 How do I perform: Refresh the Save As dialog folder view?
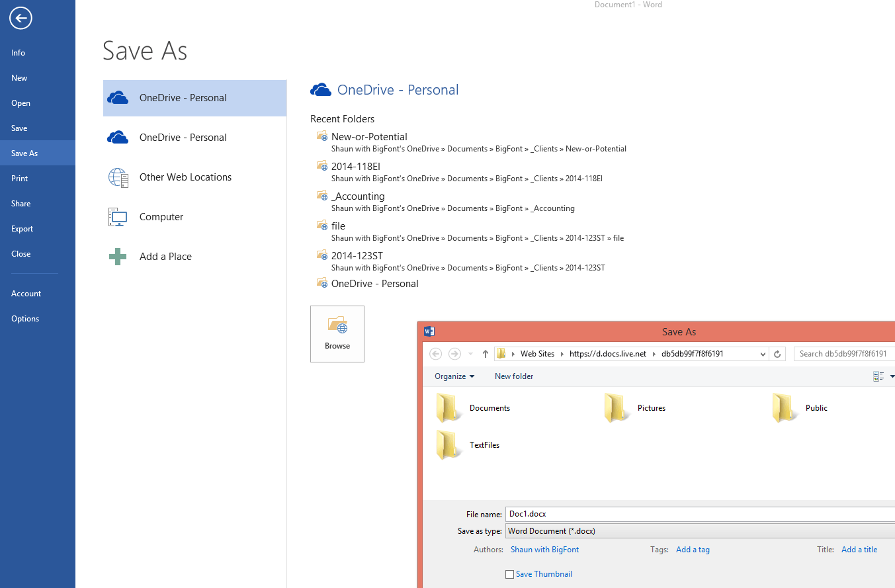point(778,354)
